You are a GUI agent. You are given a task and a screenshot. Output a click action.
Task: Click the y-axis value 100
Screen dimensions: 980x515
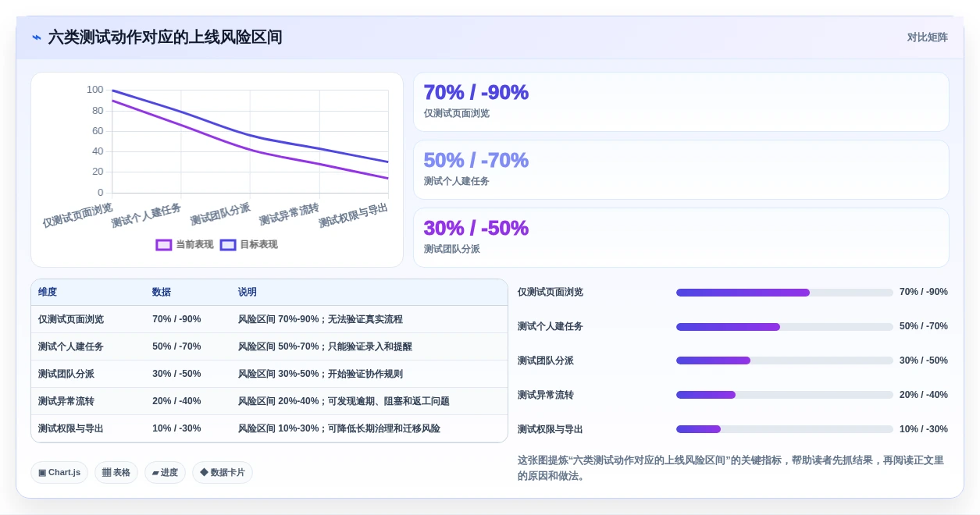tap(94, 91)
